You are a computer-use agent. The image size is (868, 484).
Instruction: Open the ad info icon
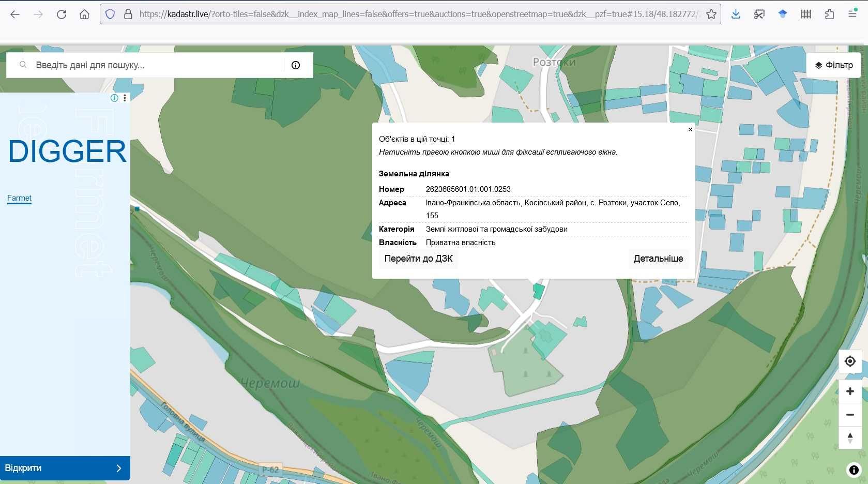tap(114, 98)
